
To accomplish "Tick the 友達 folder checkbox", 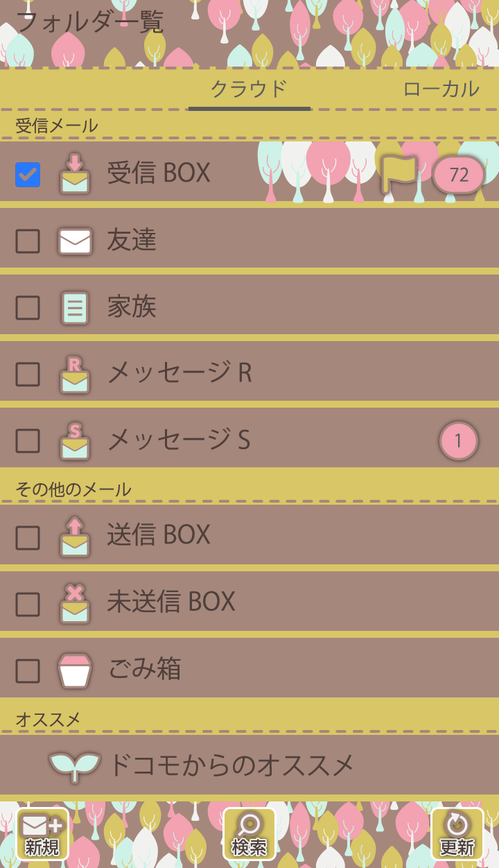I will tap(28, 241).
